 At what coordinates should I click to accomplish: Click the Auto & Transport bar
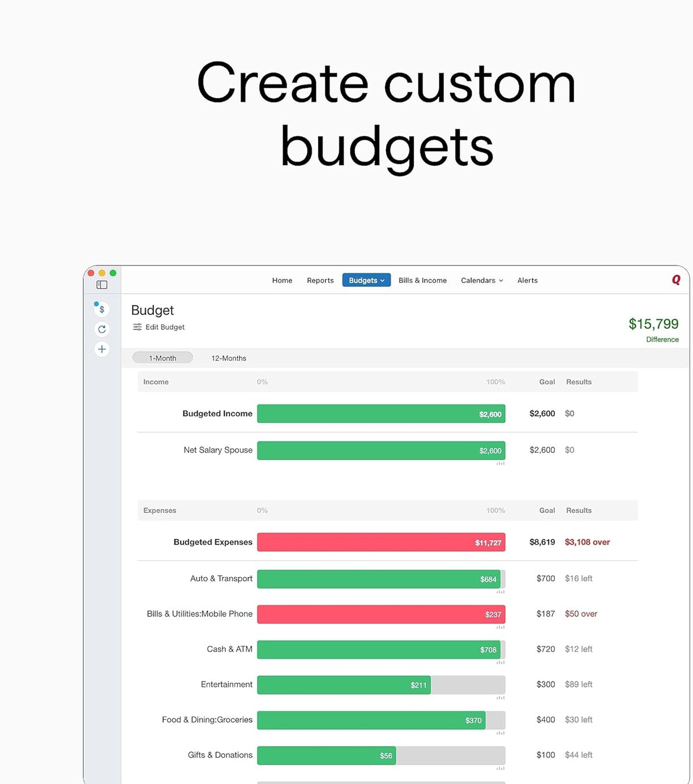coord(381,579)
